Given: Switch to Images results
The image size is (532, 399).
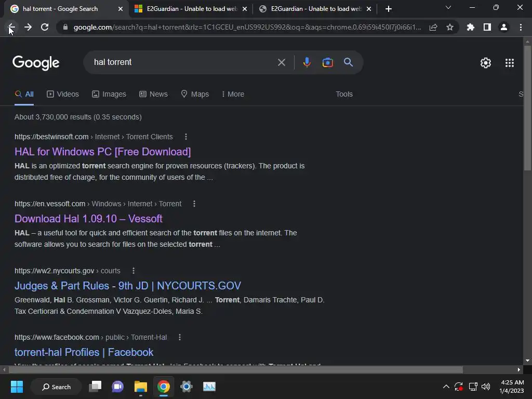Looking at the screenshot, I should tap(109, 95).
